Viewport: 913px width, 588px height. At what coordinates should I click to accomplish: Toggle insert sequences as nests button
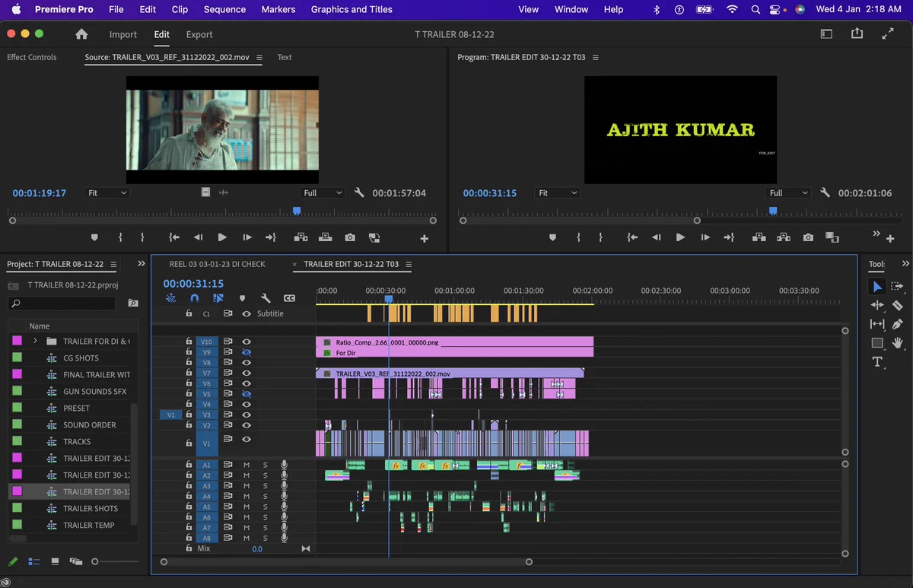[170, 298]
